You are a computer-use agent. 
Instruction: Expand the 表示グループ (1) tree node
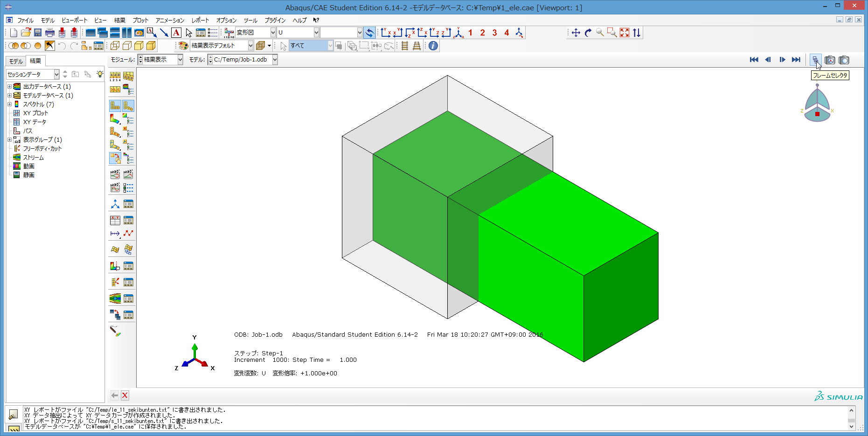[9, 140]
